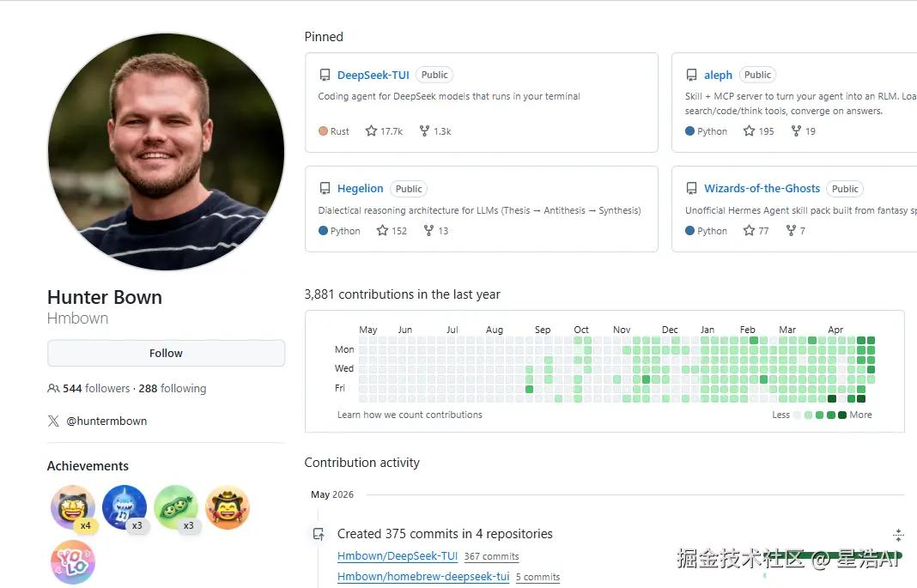Click the lightest green legend square
The height and width of the screenshot is (588, 917).
(808, 415)
